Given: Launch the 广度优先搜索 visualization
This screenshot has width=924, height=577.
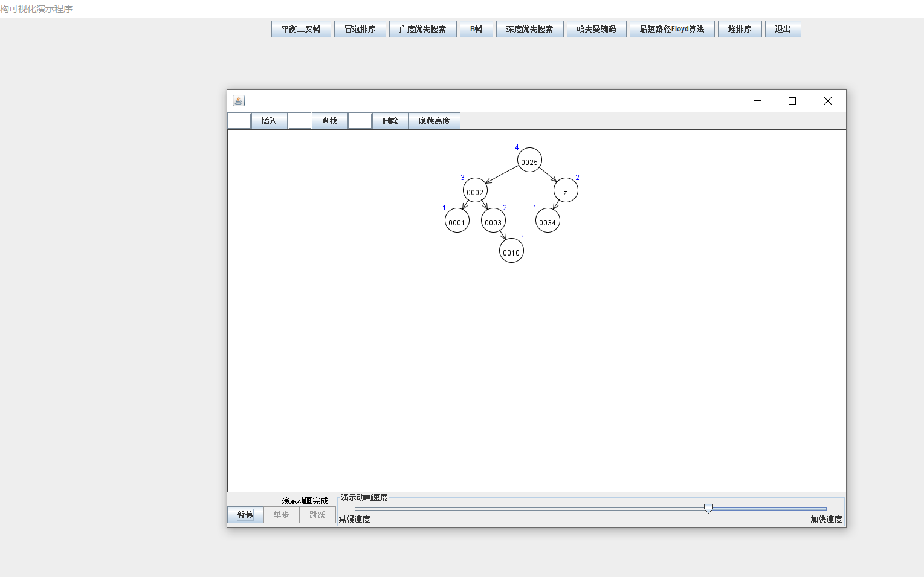Looking at the screenshot, I should tap(422, 29).
